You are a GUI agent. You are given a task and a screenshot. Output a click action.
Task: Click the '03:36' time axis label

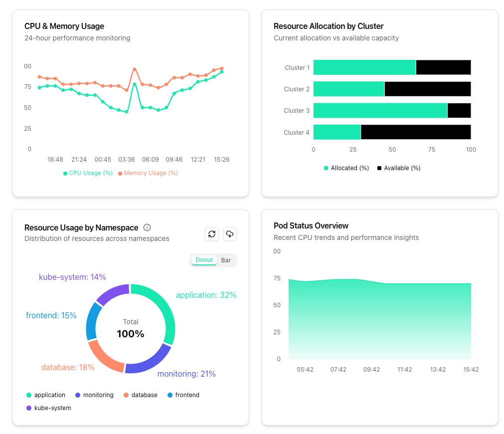click(126, 160)
